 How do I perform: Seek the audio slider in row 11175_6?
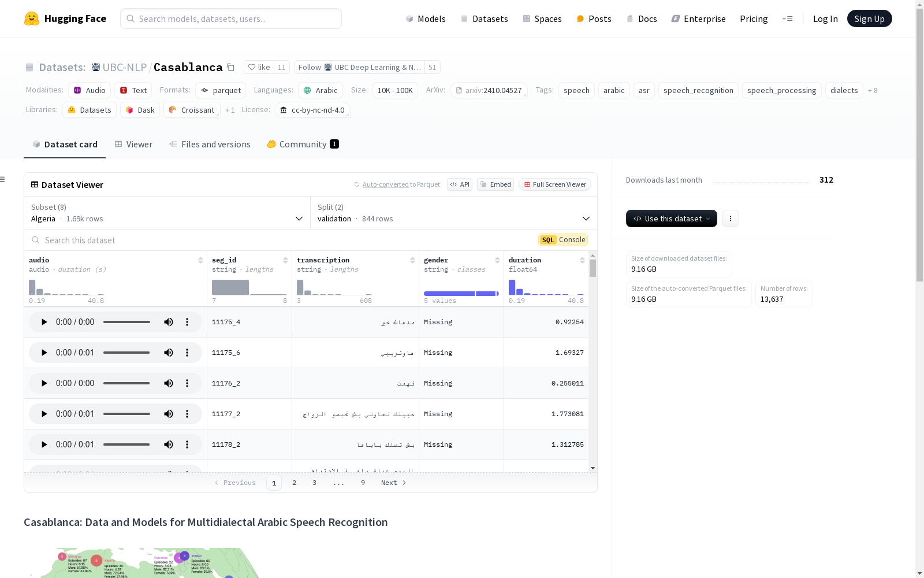[126, 353]
